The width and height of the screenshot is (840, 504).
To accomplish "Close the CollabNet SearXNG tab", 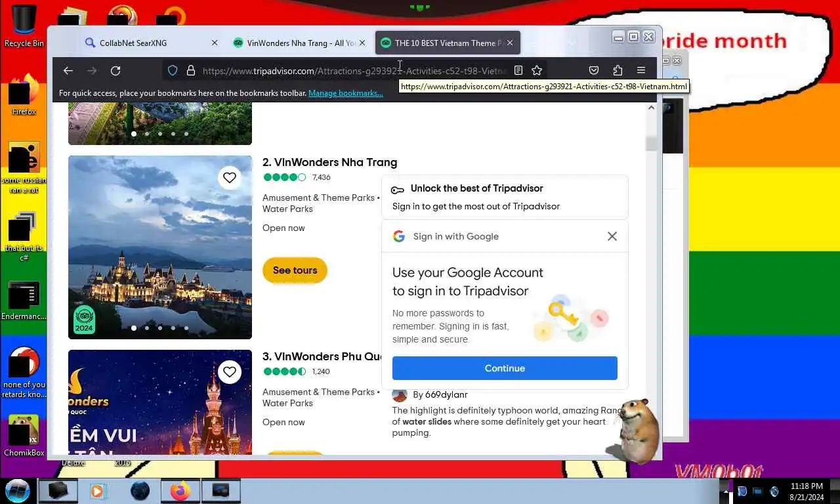I will [x=214, y=43].
